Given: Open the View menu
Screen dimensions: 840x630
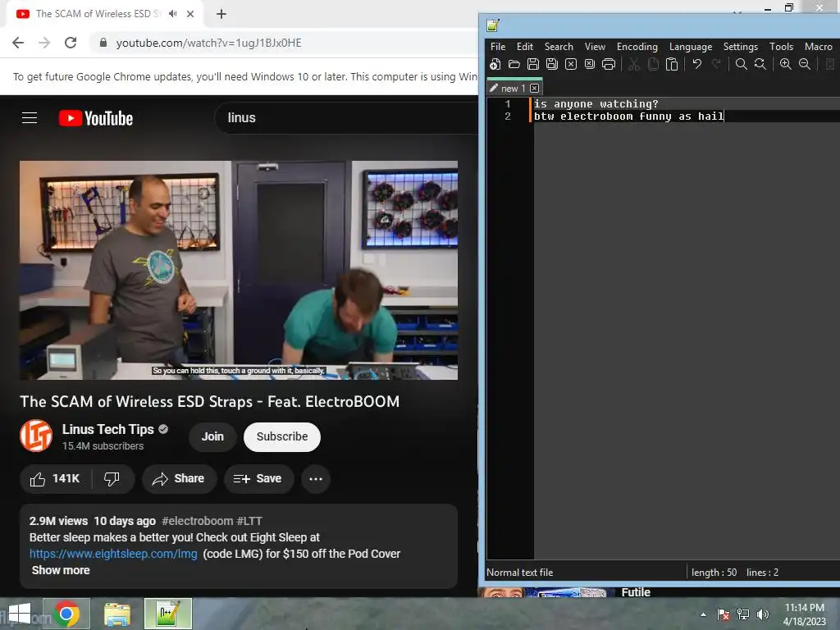Looking at the screenshot, I should (595, 47).
